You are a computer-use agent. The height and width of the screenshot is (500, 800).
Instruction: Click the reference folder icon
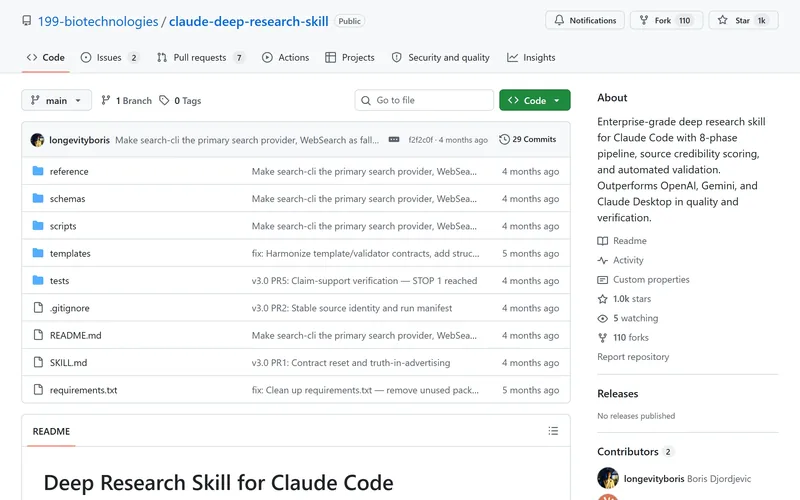pos(38,171)
